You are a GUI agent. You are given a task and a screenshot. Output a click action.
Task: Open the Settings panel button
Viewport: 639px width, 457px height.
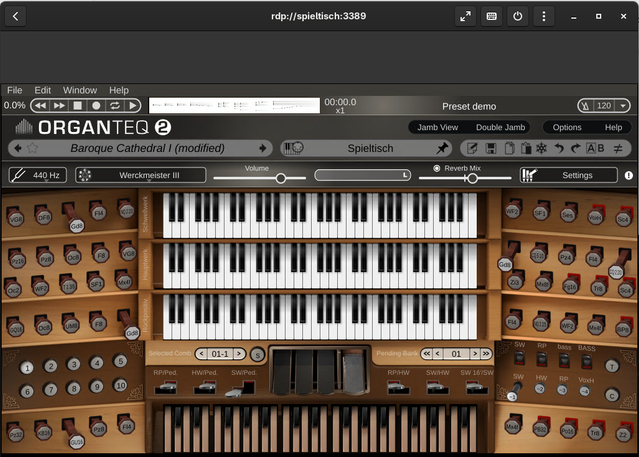click(x=569, y=175)
